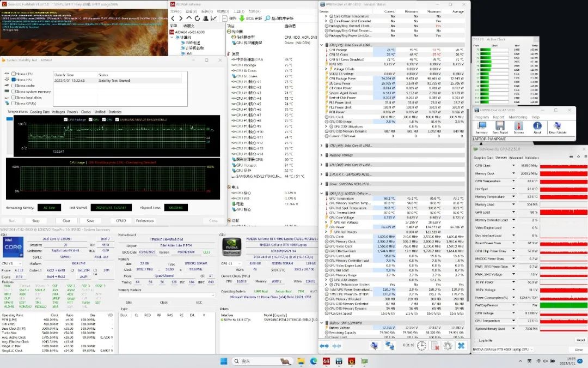Switch to the Cooling Fans tab
The width and height of the screenshot is (588, 368).
point(39,112)
